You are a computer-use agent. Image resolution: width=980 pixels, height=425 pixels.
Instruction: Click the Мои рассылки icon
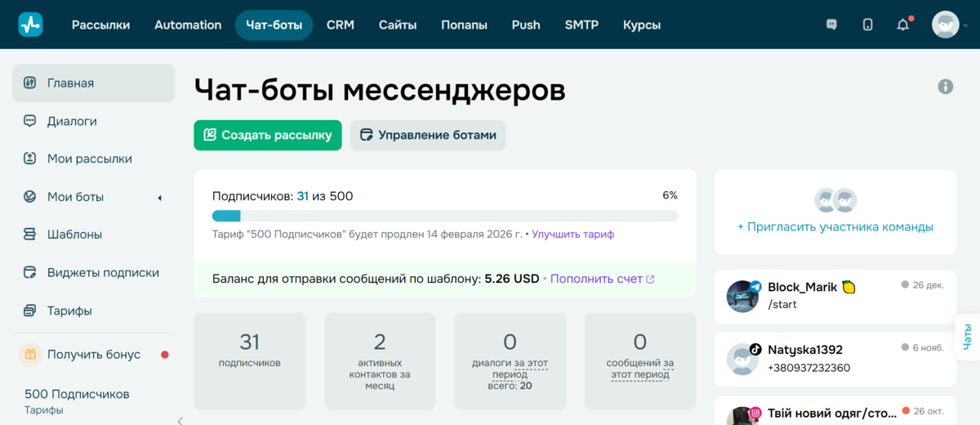30,159
